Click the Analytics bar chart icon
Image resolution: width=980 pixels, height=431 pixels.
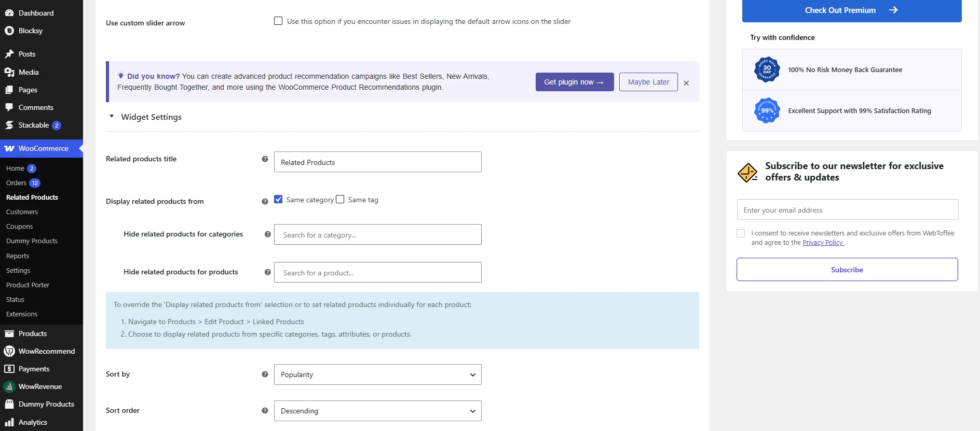coord(9,422)
